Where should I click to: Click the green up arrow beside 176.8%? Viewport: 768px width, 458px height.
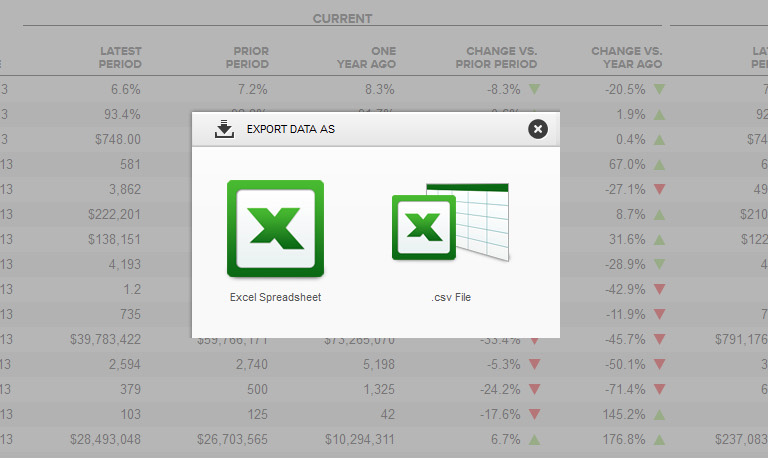click(659, 439)
